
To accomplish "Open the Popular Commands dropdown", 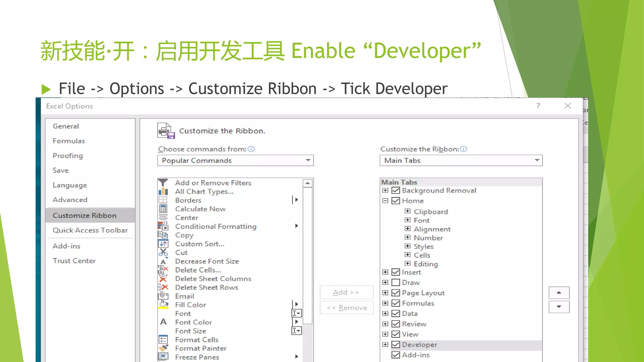I will [x=236, y=160].
